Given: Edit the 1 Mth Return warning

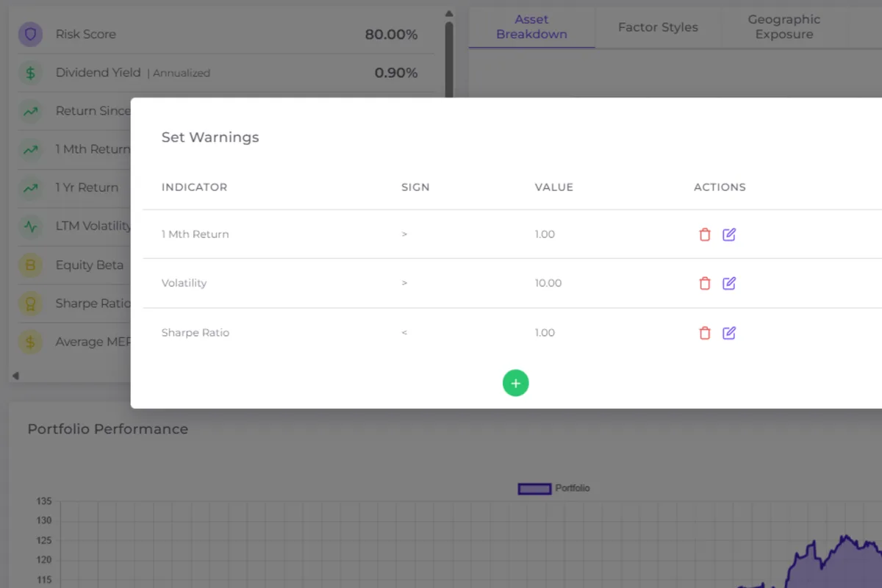Looking at the screenshot, I should tap(728, 234).
